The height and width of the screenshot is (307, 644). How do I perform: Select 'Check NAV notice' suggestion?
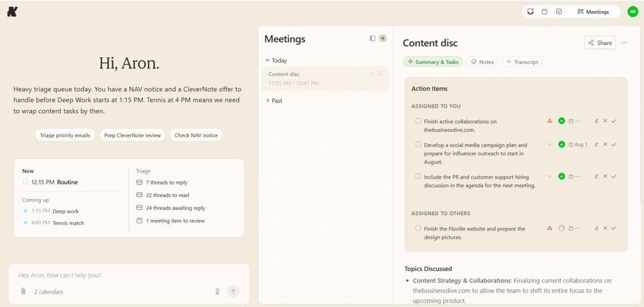[x=196, y=135]
